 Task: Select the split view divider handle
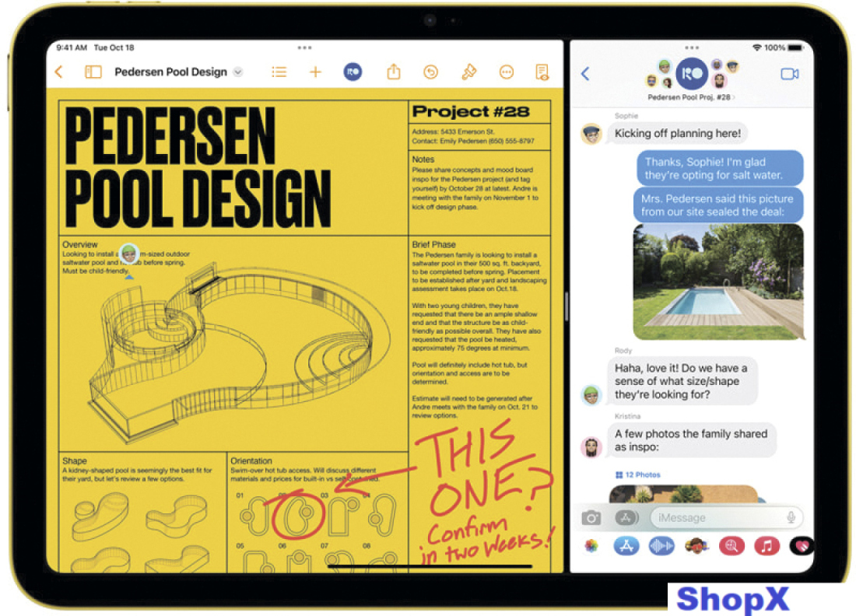567,306
